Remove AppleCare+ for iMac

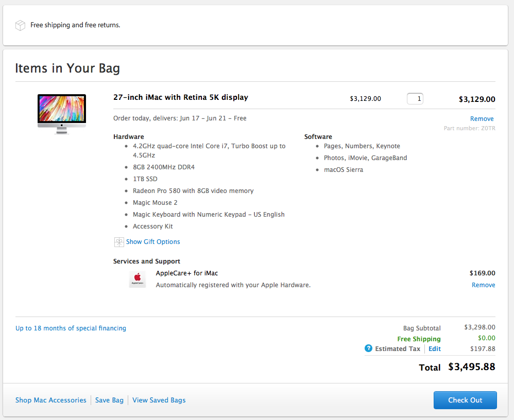(x=483, y=285)
